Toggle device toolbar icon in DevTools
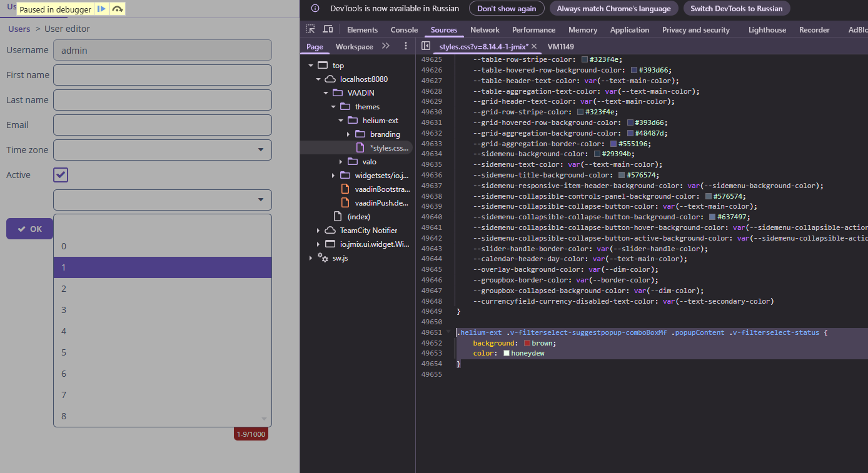The width and height of the screenshot is (868, 473). (328, 29)
